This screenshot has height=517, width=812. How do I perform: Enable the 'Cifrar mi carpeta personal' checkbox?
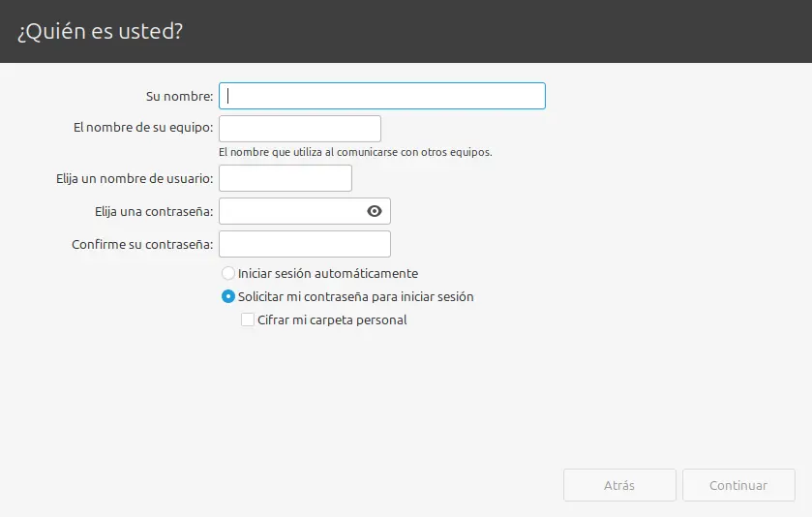[248, 320]
